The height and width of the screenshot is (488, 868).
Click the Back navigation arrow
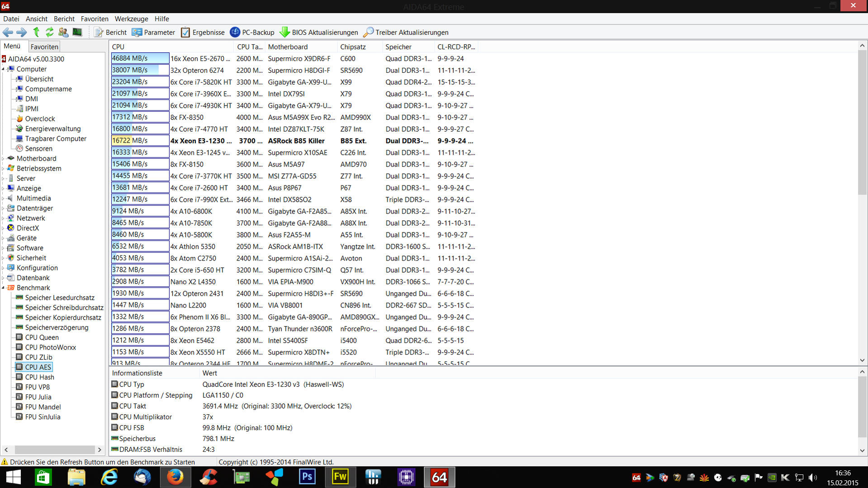(8, 32)
